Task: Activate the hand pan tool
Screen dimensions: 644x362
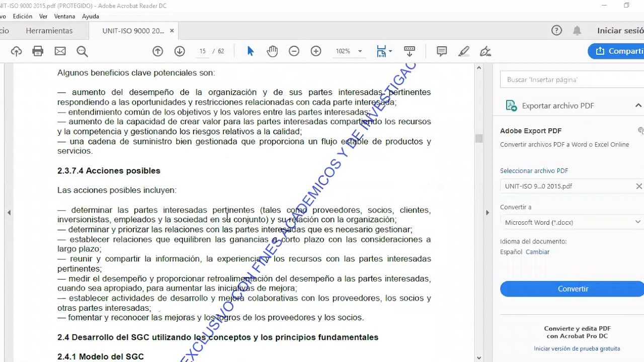Action: tap(272, 51)
